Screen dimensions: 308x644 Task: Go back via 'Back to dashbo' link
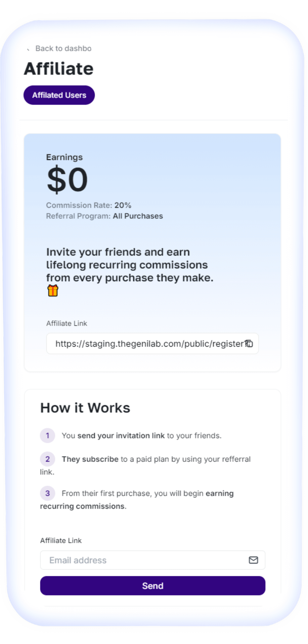pyautogui.click(x=63, y=49)
